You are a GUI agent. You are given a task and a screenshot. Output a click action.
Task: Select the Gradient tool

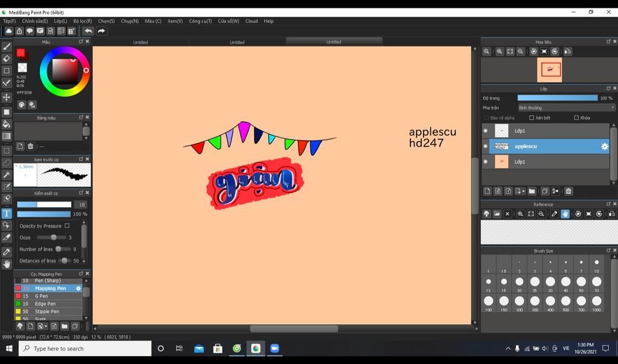[x=7, y=136]
